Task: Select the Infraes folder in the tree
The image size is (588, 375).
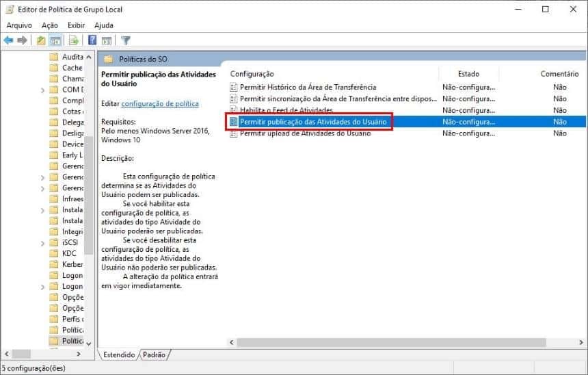Action: click(72, 198)
